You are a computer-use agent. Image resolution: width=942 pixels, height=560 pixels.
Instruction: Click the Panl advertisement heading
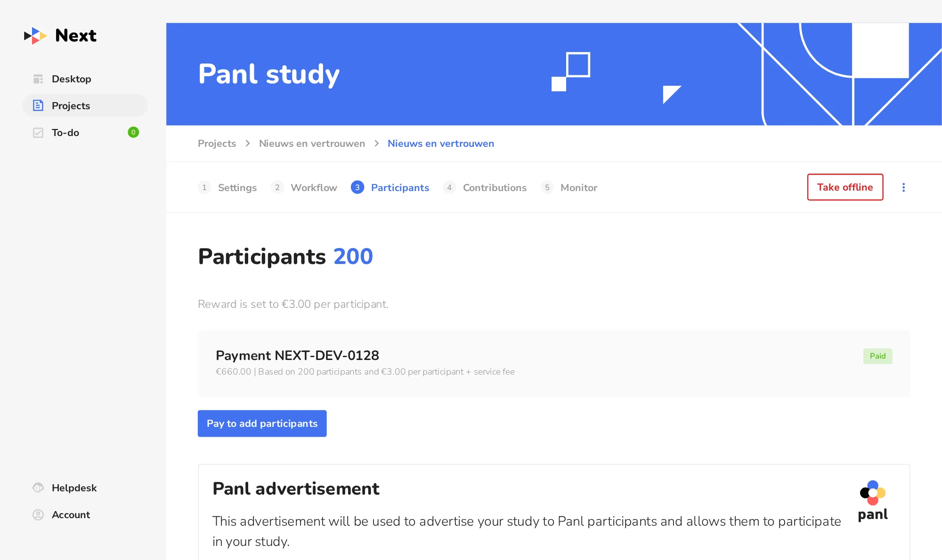pos(296,489)
